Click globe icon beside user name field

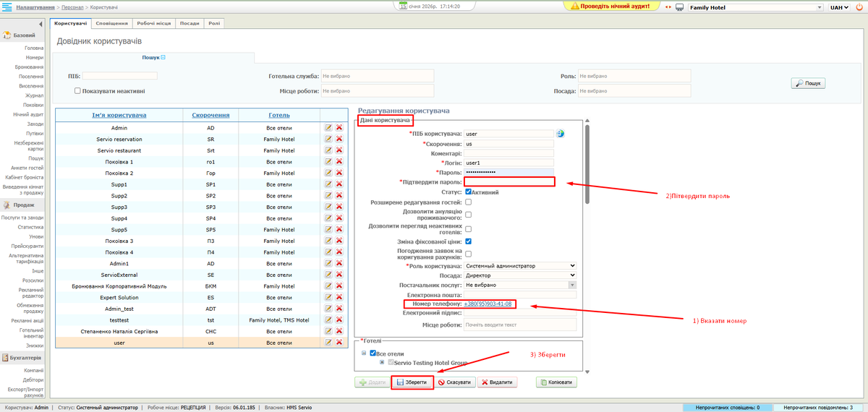click(x=560, y=133)
